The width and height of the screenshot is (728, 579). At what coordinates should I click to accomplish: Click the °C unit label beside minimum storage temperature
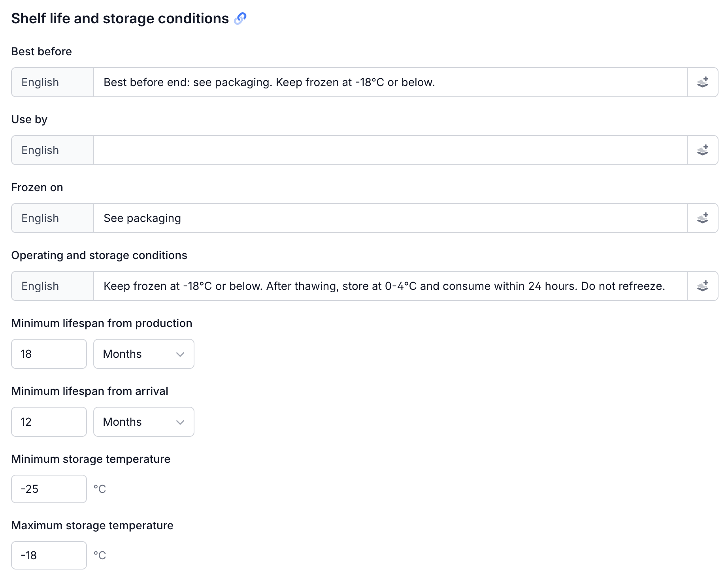click(x=100, y=489)
